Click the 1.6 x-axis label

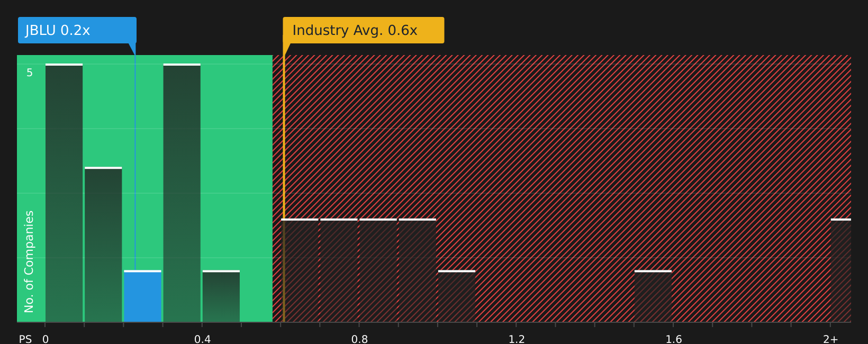click(x=674, y=339)
